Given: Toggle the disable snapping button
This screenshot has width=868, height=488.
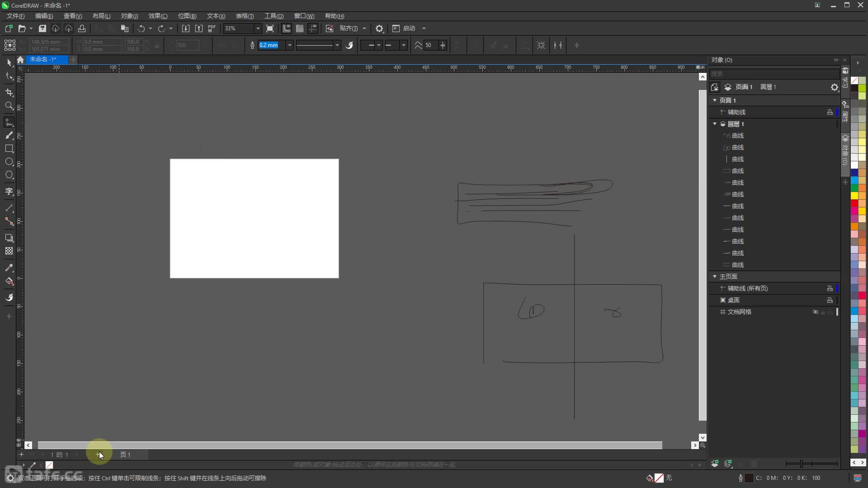Looking at the screenshot, I should pyautogui.click(x=330, y=28).
